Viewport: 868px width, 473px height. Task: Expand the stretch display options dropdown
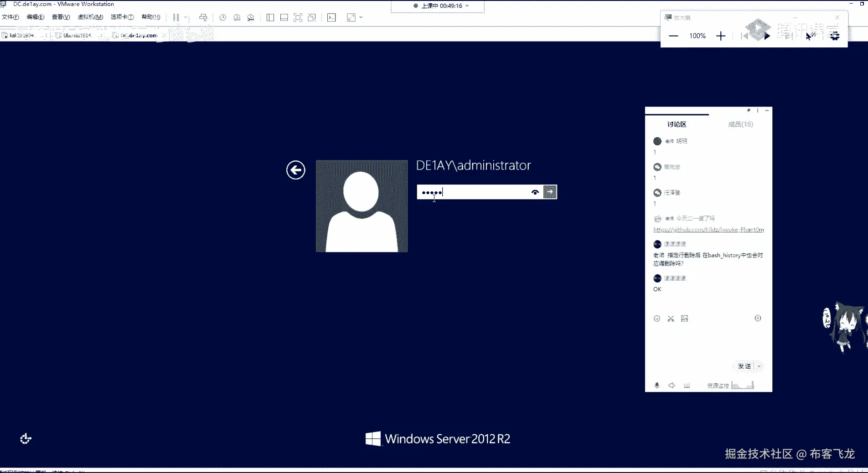point(361,18)
